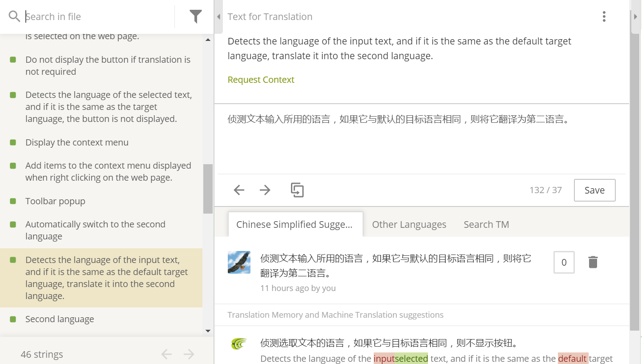Delete your Chinese translation suggestion
This screenshot has width=642, height=364.
click(x=593, y=262)
